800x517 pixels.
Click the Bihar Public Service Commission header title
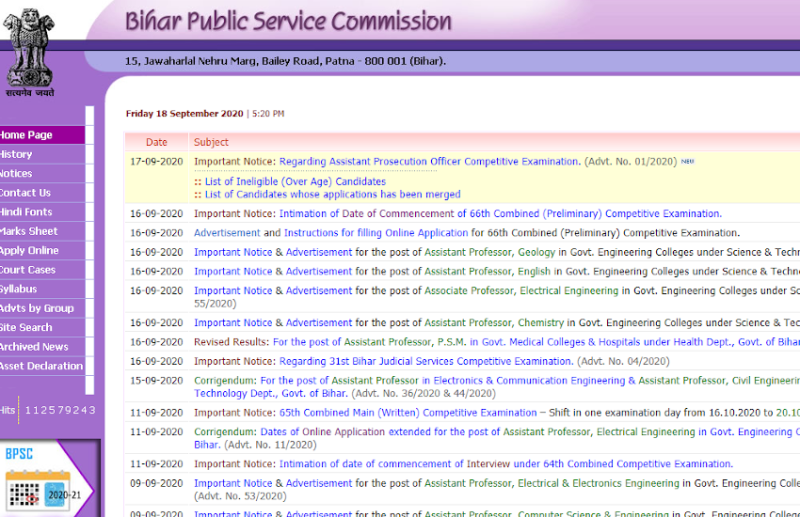click(288, 21)
